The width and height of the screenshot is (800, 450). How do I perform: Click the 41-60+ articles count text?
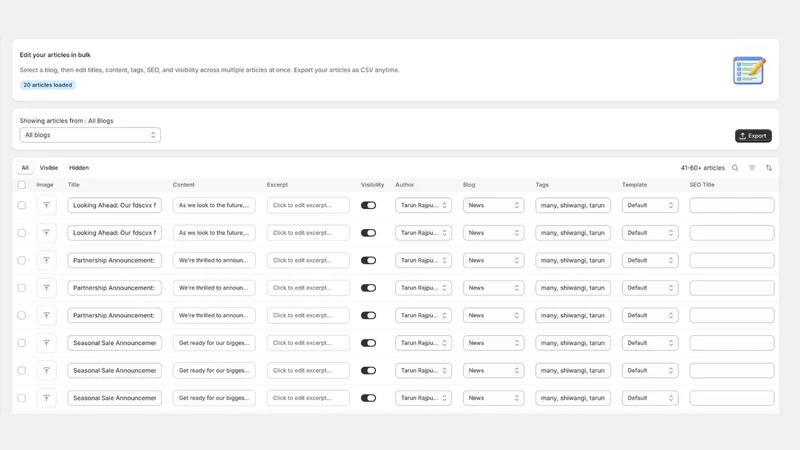coord(703,168)
